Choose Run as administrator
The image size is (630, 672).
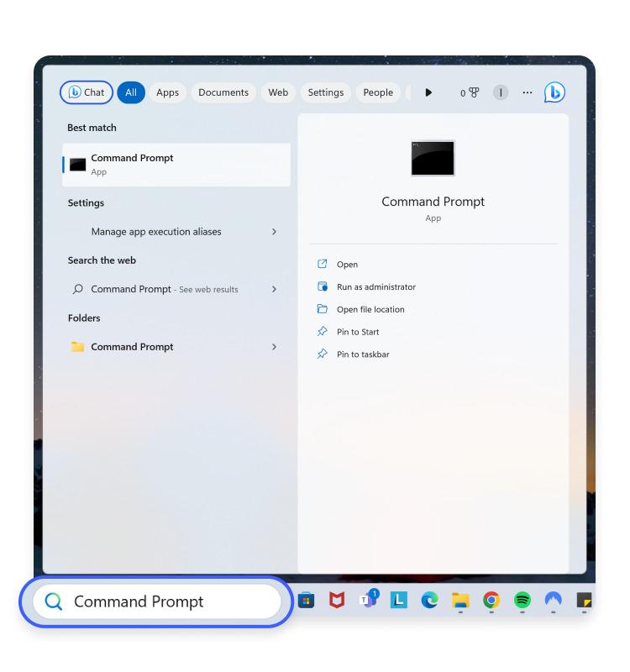[x=375, y=286]
